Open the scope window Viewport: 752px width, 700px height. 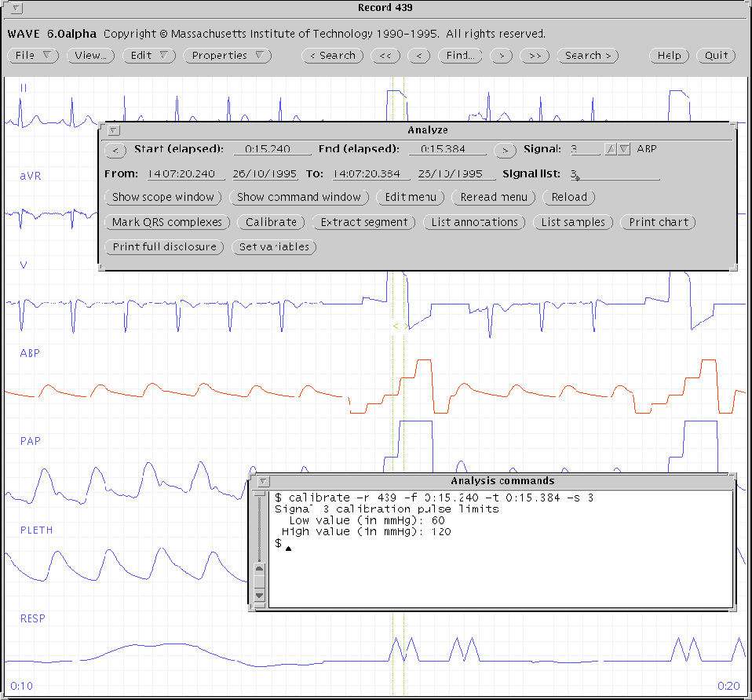(x=163, y=197)
